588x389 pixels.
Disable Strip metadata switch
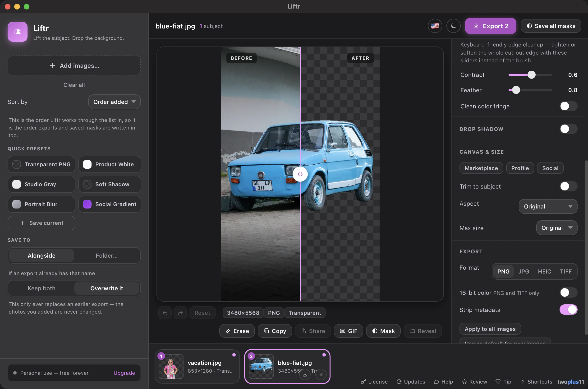pyautogui.click(x=568, y=310)
